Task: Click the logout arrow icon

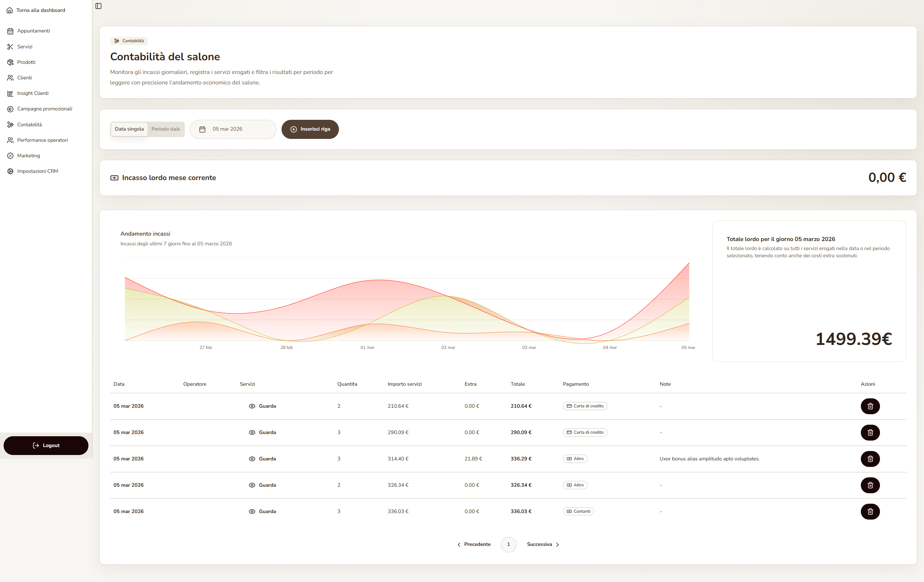Action: point(36,445)
